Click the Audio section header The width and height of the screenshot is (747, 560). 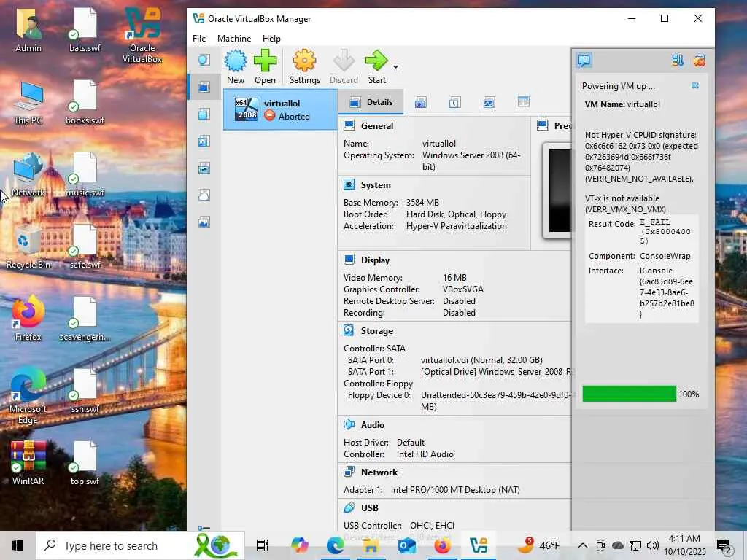pyautogui.click(x=372, y=425)
